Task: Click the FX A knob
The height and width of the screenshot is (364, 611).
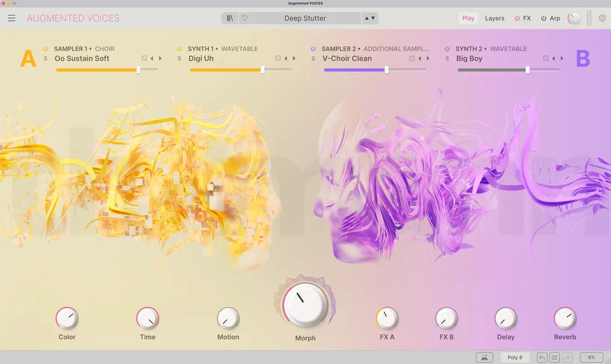Action: pyautogui.click(x=387, y=318)
